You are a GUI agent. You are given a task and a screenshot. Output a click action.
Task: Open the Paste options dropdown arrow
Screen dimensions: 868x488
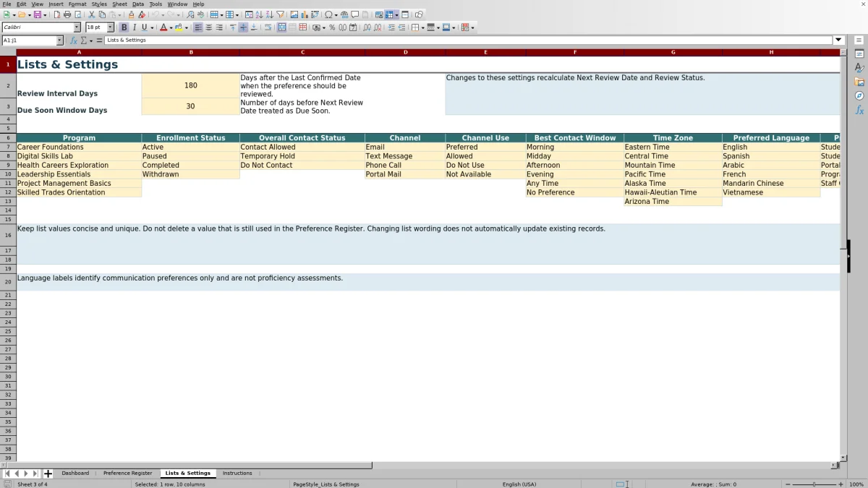(119, 14)
